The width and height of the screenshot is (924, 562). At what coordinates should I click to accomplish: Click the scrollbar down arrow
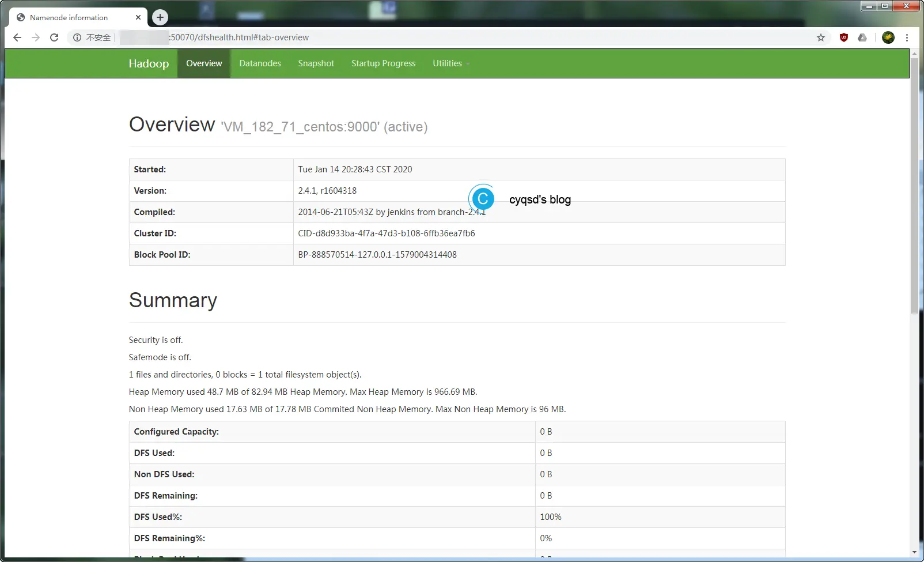(914, 552)
